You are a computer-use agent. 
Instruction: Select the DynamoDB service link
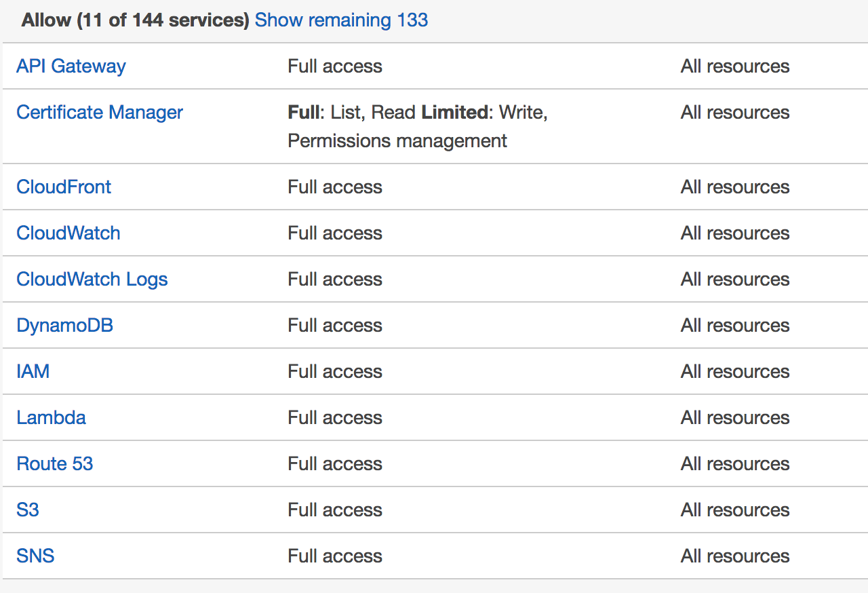pos(64,325)
